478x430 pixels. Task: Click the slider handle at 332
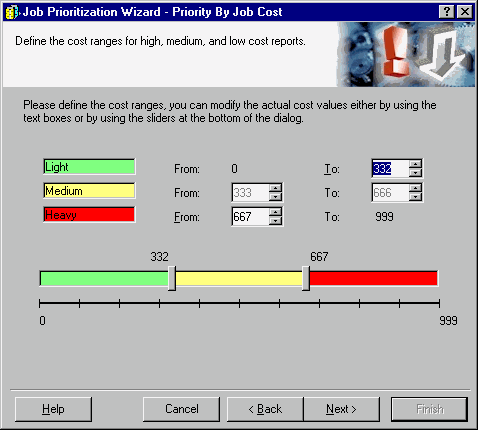coord(172,278)
